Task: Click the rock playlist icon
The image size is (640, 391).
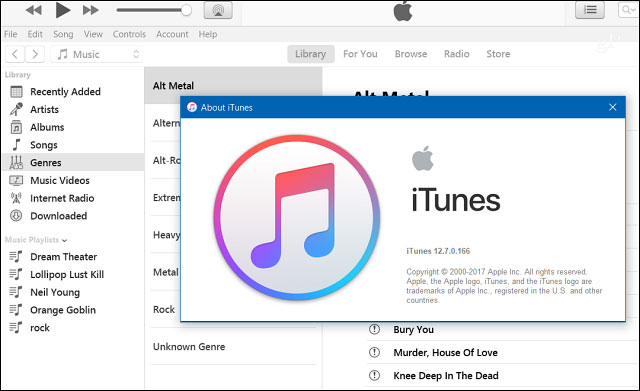Action: pos(16,328)
